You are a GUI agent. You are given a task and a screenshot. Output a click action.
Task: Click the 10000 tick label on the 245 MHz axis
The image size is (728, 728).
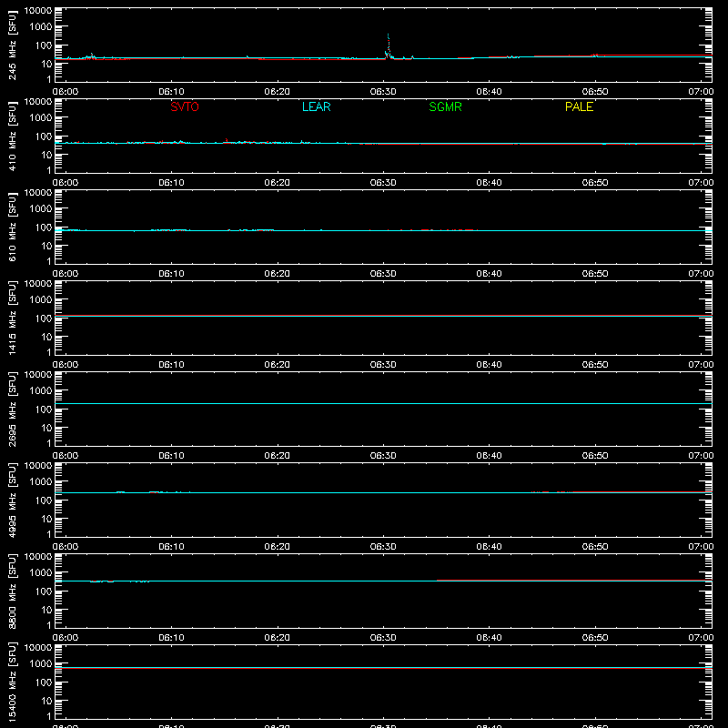38,11
